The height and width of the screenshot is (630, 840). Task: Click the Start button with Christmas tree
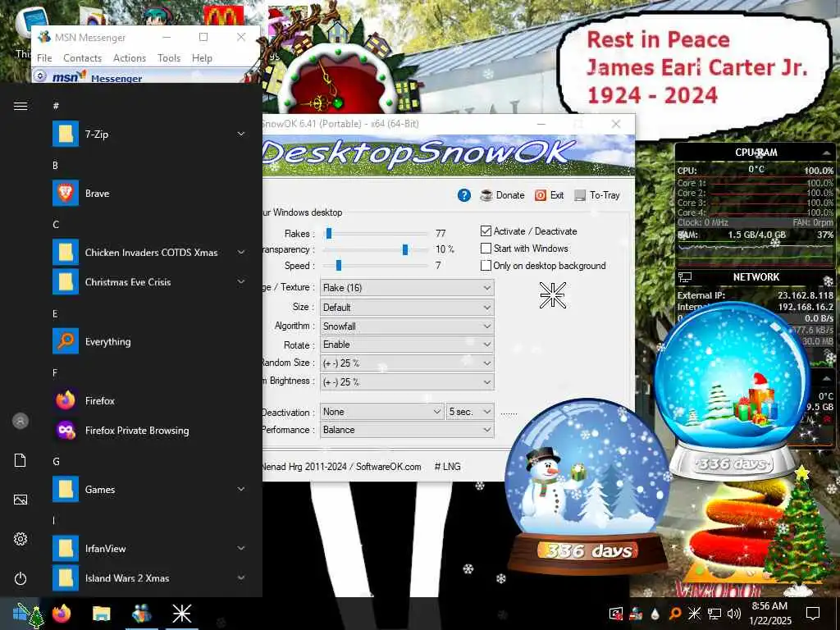click(25, 614)
